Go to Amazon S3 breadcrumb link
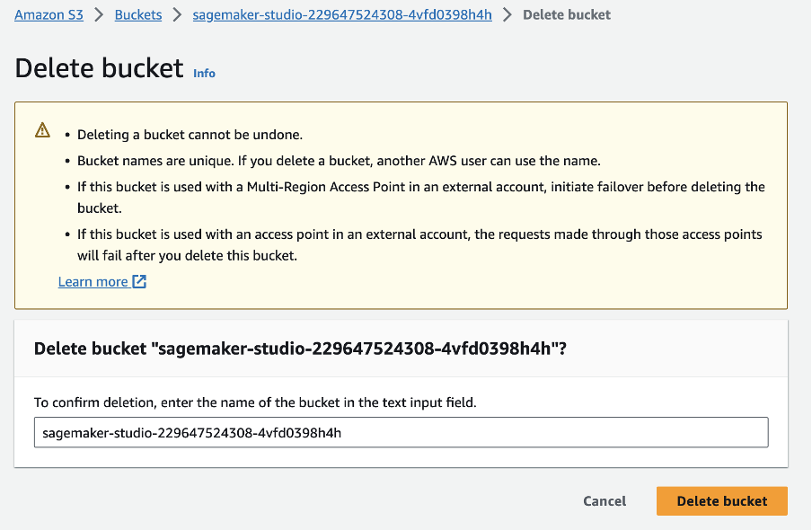The width and height of the screenshot is (812, 530). tap(49, 14)
